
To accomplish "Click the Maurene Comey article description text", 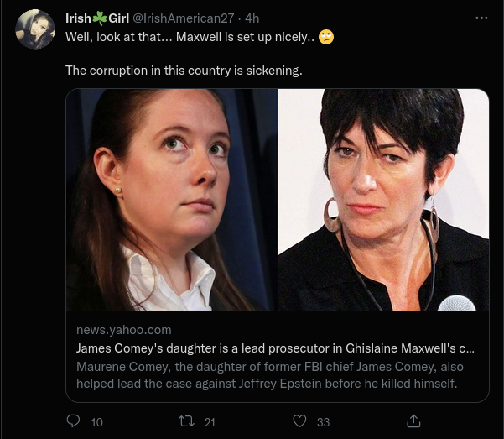I will point(270,375).
